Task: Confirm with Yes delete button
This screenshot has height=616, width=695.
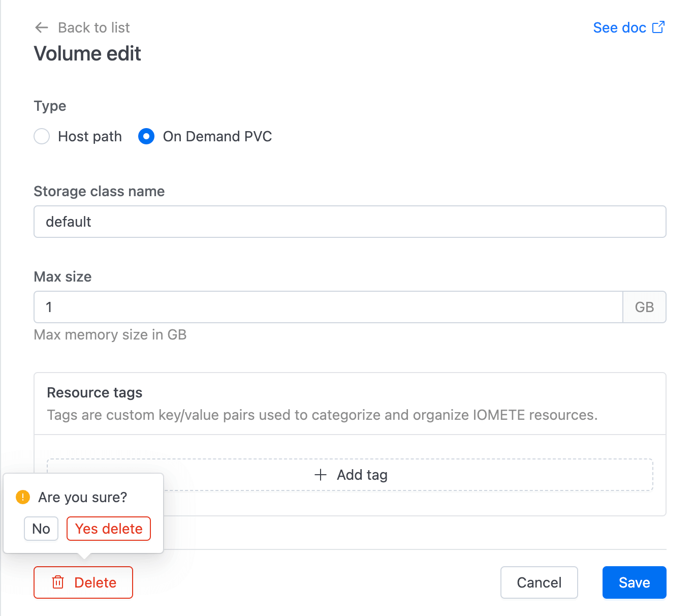Action: 109,529
